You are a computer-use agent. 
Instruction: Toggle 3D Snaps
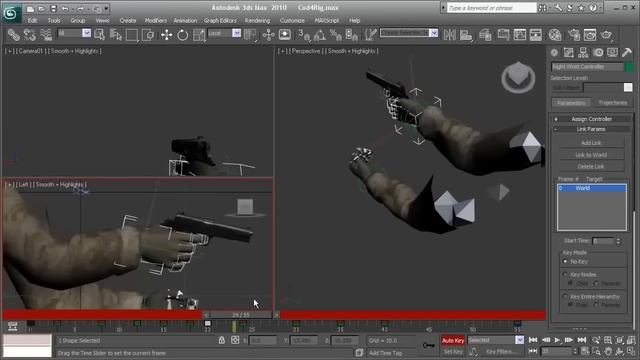[304, 35]
